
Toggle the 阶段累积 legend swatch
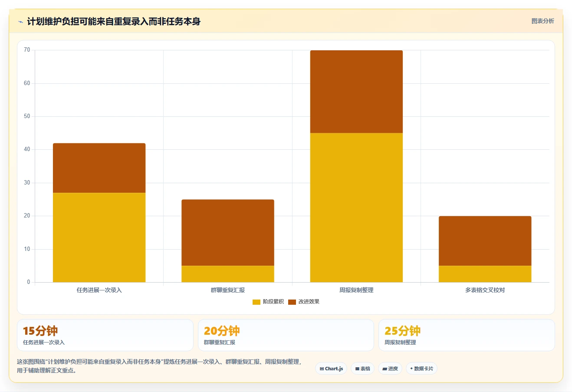tap(256, 302)
